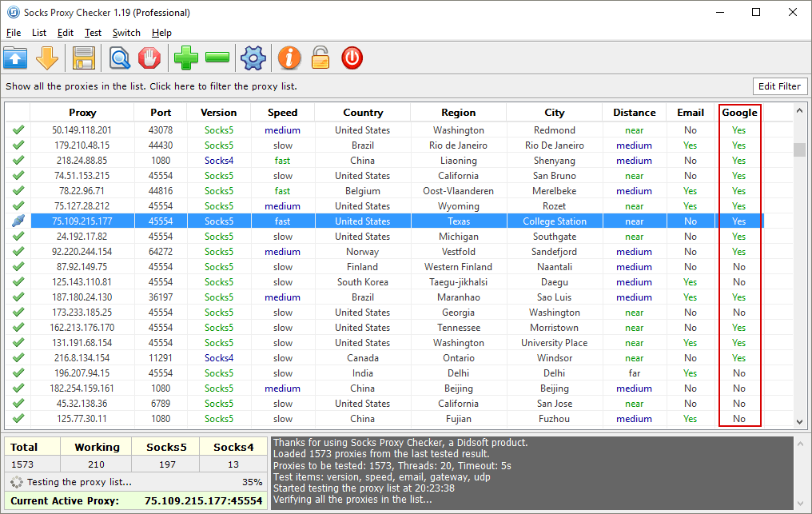Open settings using the gear icon
Screen dimensions: 812x514
[x=253, y=58]
